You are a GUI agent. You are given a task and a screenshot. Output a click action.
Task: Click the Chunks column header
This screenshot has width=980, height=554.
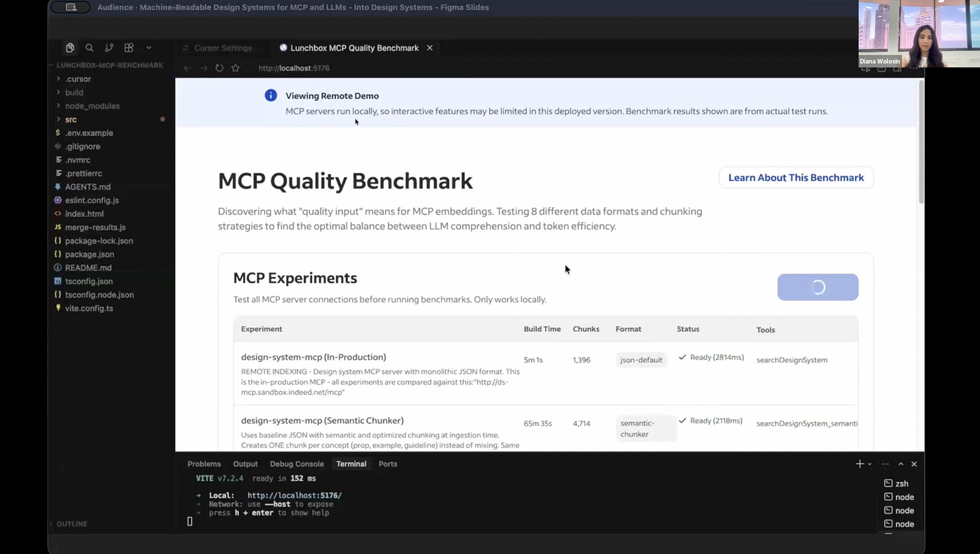click(586, 329)
